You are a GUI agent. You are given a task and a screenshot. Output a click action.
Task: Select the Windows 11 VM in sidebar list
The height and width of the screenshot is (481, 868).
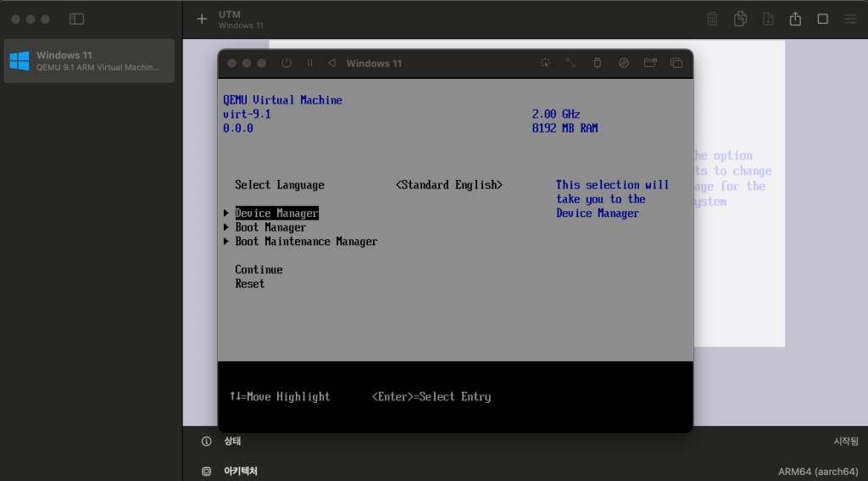(x=89, y=61)
